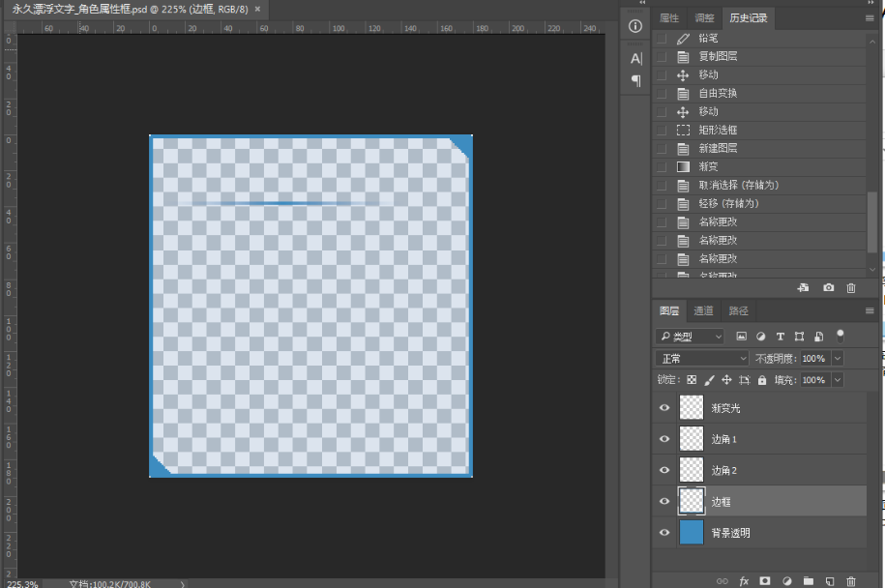Viewport: 885px width, 588px height.
Task: Toggle visibility of the 边角 1 layer
Action: coord(664,439)
